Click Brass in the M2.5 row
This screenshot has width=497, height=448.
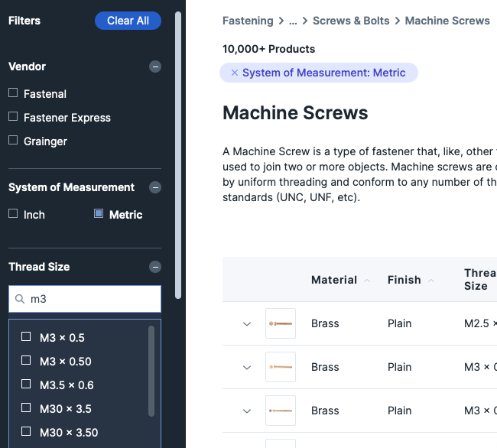(x=325, y=323)
